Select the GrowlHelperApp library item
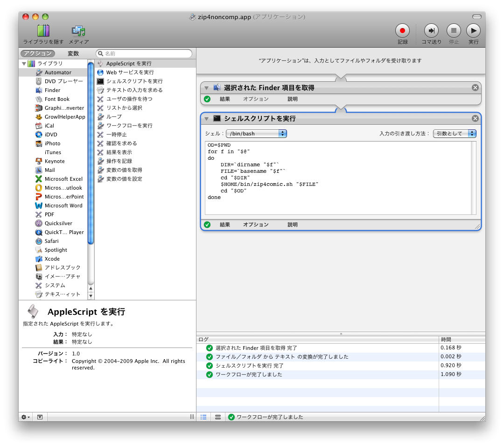The image size is (504, 447). click(53, 117)
